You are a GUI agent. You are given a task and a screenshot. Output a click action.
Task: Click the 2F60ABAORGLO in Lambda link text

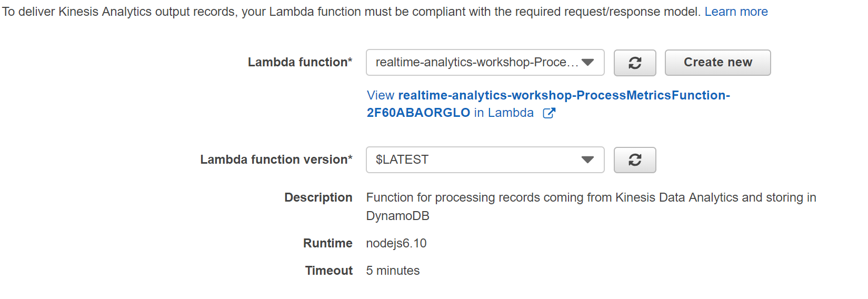(450, 113)
